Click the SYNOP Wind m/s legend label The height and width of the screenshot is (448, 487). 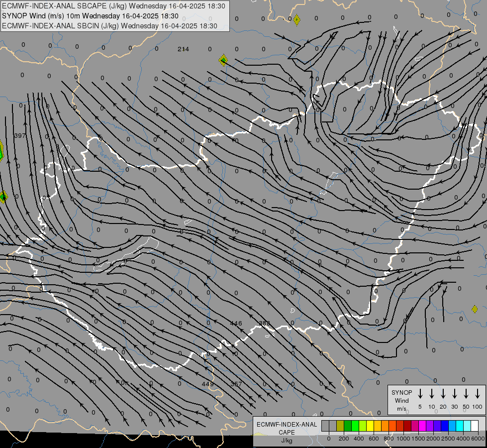pyautogui.click(x=401, y=400)
